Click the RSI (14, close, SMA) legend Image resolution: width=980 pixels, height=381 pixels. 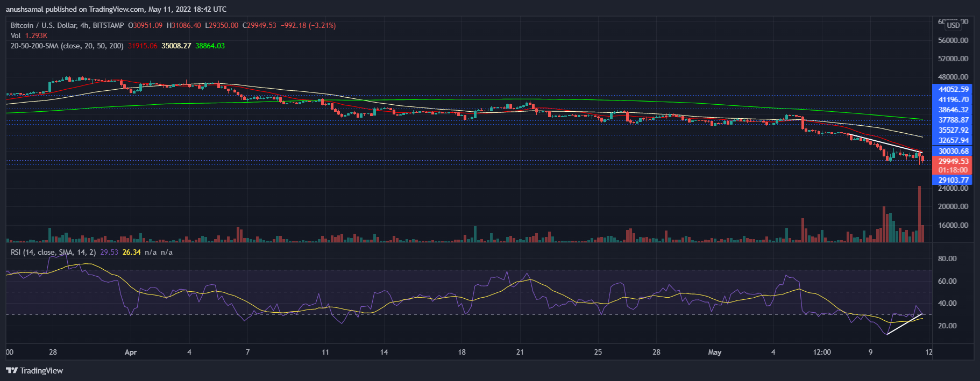tap(53, 252)
